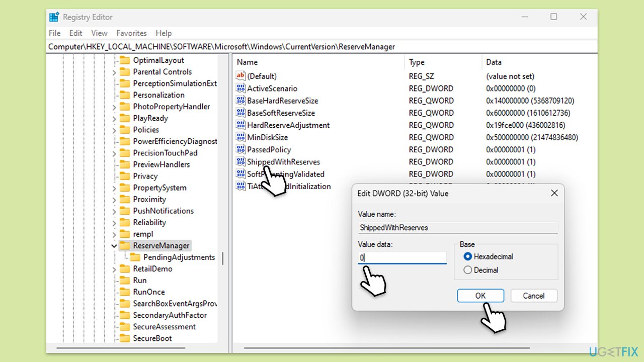
Task: Expand the Policies key
Action: (114, 130)
